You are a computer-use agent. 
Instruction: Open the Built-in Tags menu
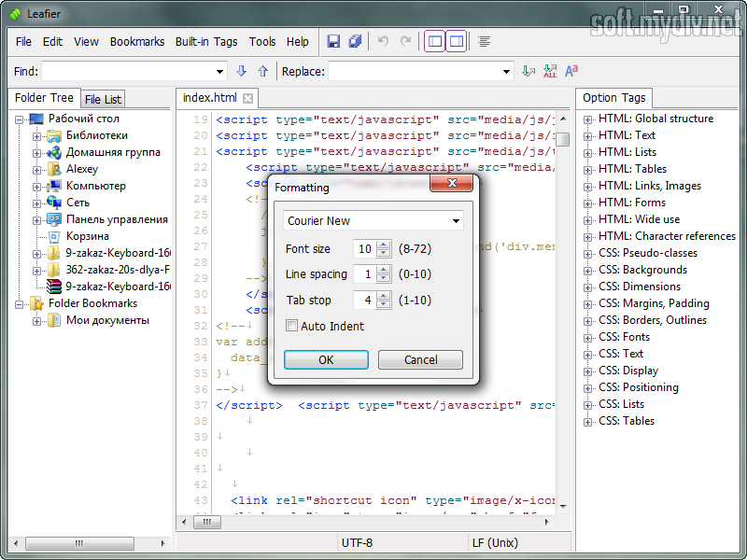pos(206,42)
